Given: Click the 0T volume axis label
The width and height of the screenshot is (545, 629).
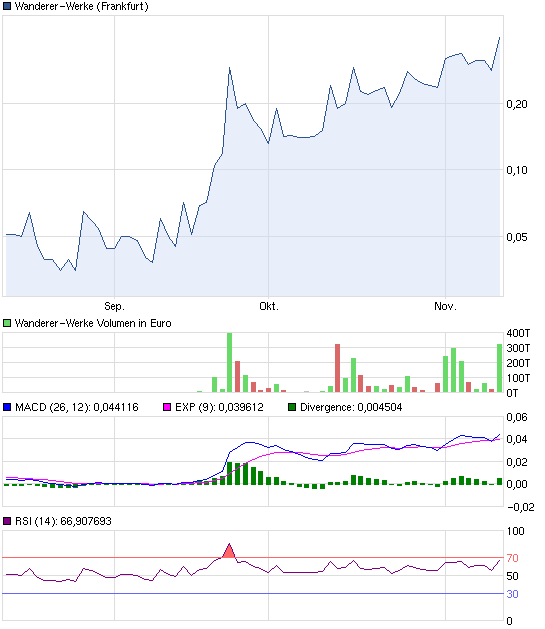Looking at the screenshot, I should pos(513,393).
